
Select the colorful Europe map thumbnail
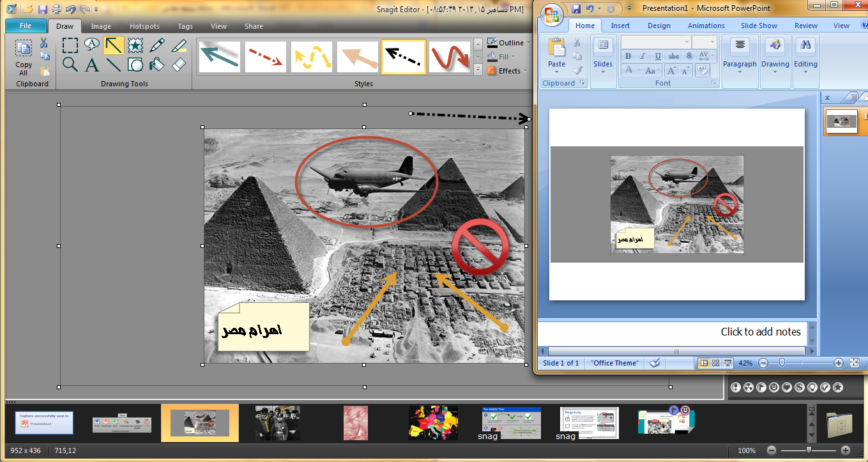[x=433, y=422]
